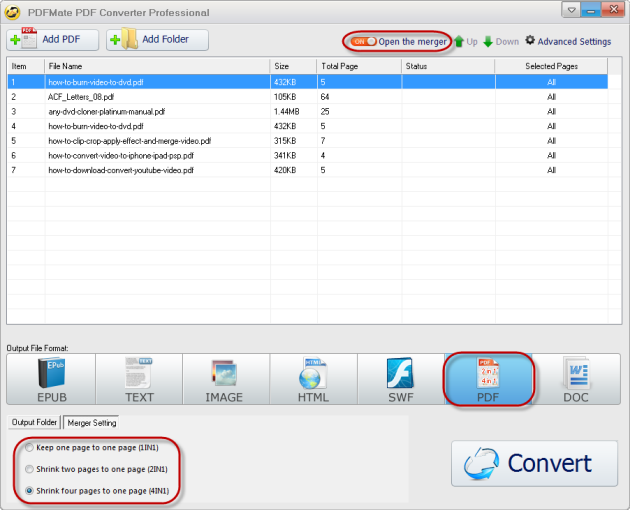The width and height of the screenshot is (630, 510).
Task: Toggle the Open the merger switch
Action: [363, 41]
